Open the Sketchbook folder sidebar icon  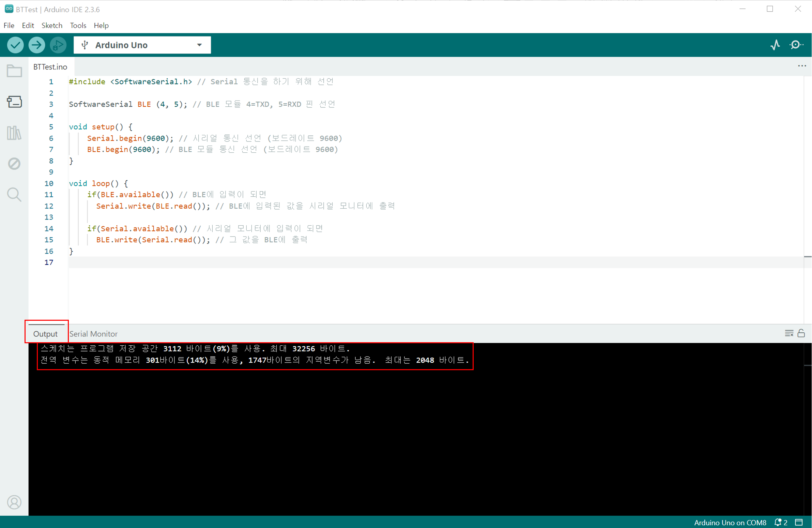(14, 71)
